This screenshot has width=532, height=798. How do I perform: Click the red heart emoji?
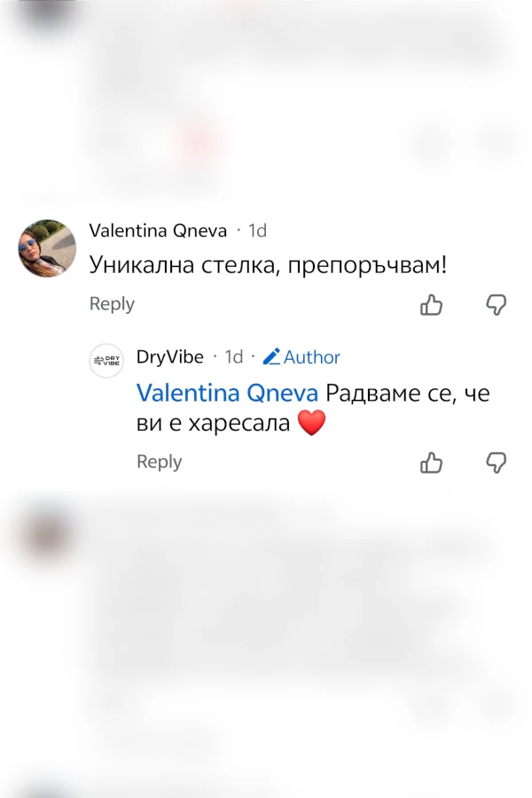click(311, 424)
